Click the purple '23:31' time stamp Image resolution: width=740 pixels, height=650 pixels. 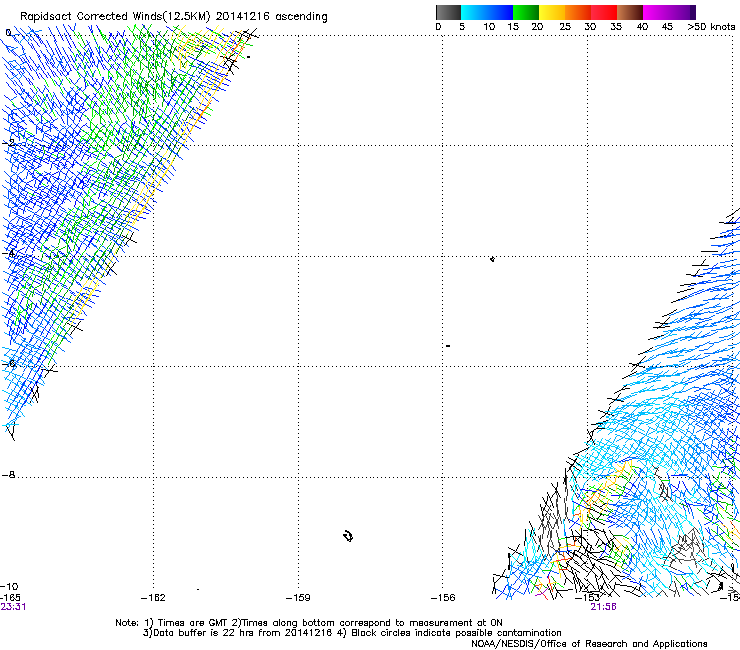coord(13,607)
